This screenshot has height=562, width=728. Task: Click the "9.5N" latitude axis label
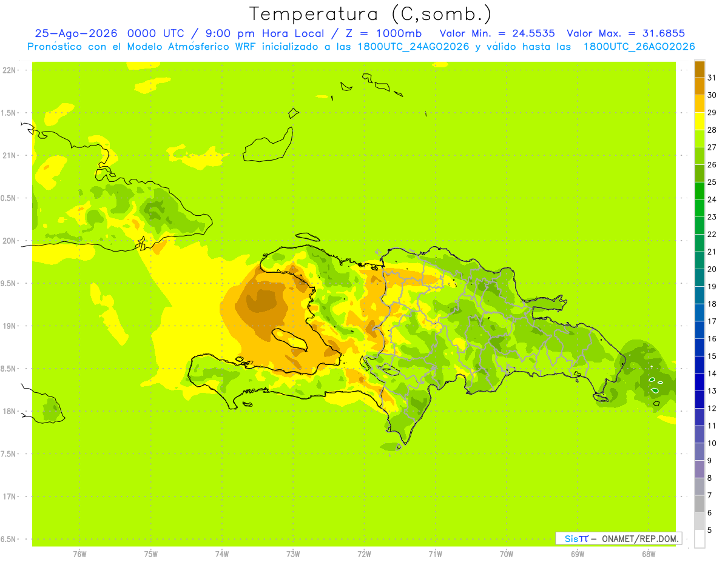point(9,283)
